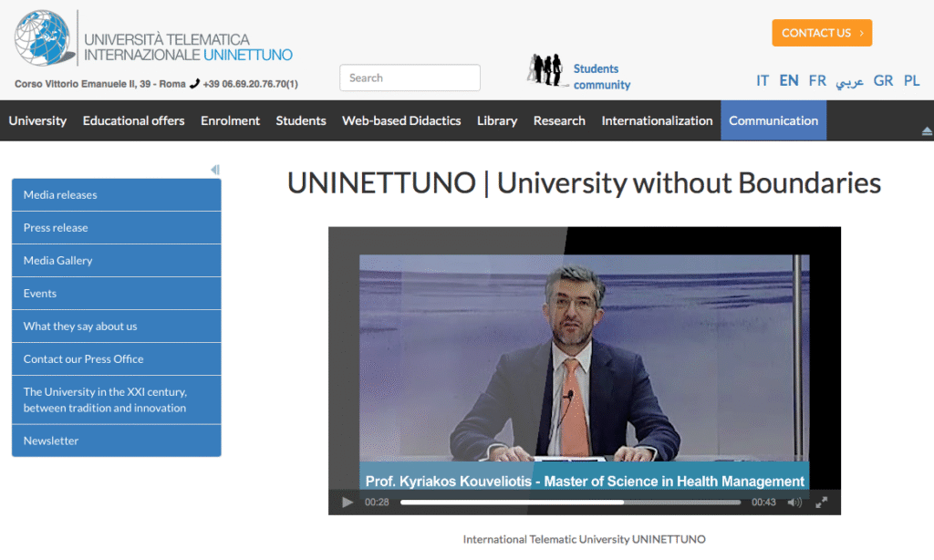Image resolution: width=934 pixels, height=560 pixels.
Task: Switch language to FR
Action: pos(817,80)
